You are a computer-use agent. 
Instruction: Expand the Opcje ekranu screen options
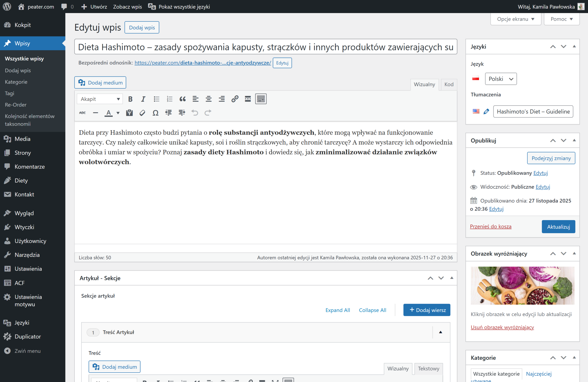(x=515, y=19)
